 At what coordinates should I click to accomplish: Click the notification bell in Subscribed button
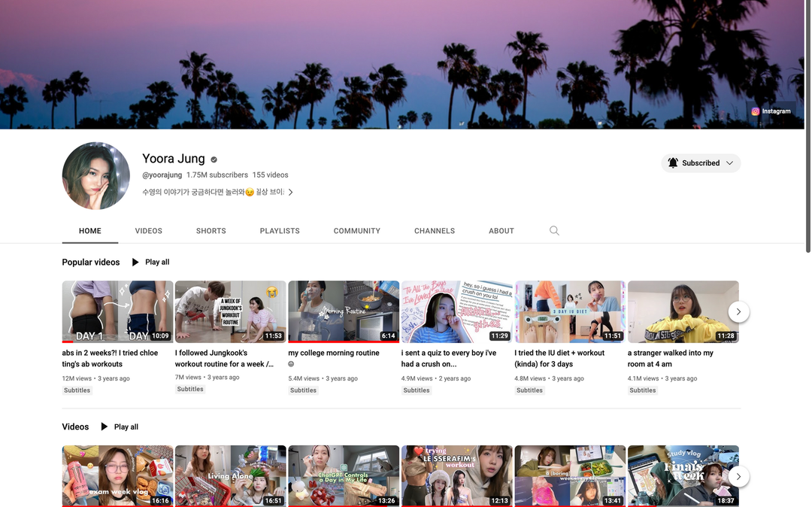pyautogui.click(x=673, y=162)
